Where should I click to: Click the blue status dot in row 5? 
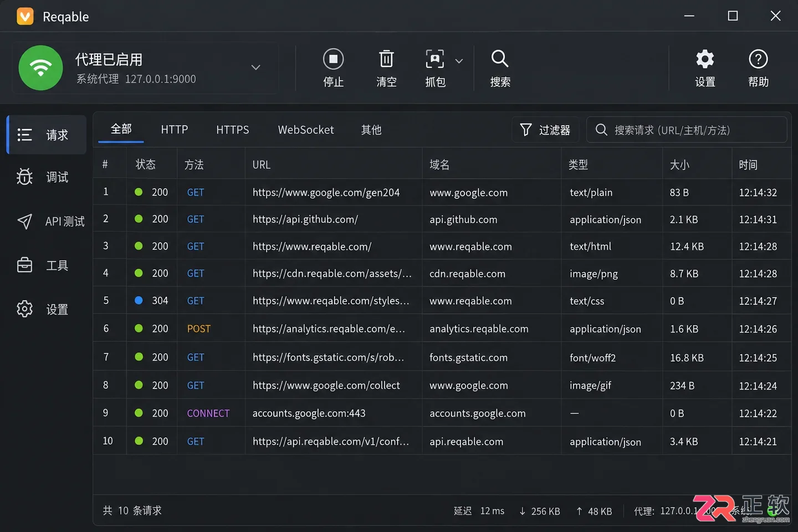[139, 300]
